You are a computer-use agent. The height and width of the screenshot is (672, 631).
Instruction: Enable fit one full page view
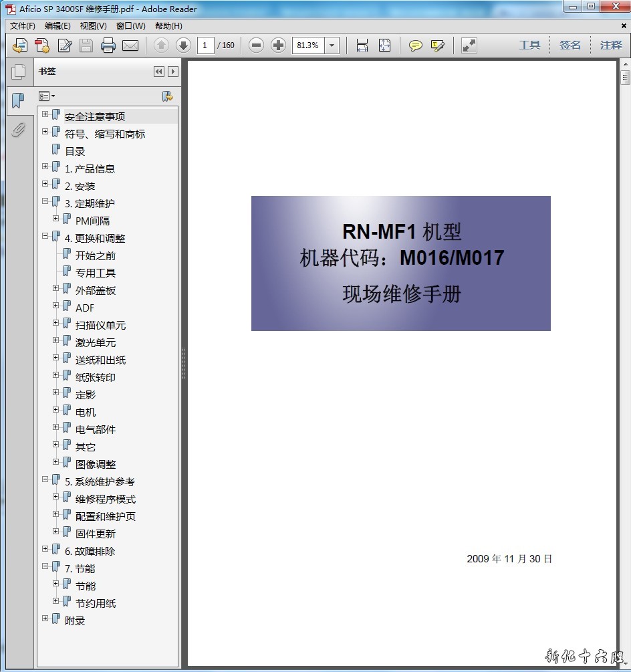click(384, 45)
